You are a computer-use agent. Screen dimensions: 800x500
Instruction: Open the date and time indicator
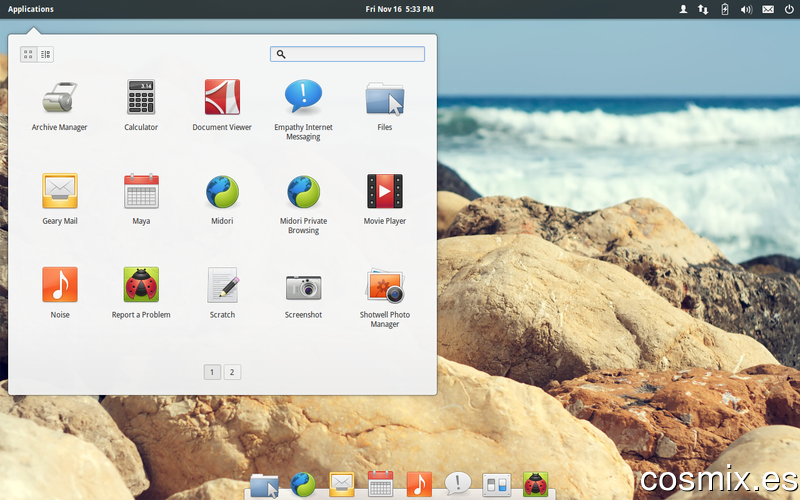tap(399, 9)
